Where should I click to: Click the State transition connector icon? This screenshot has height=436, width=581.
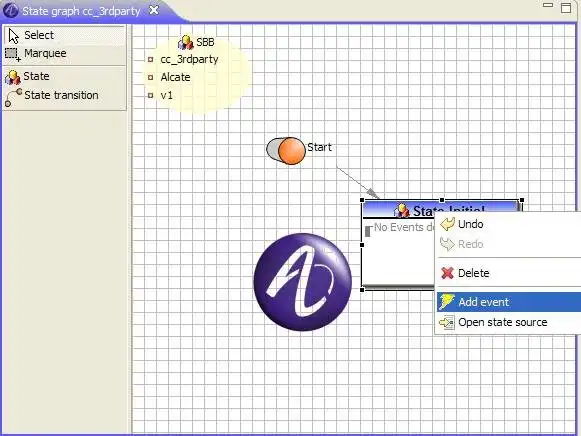point(13,97)
